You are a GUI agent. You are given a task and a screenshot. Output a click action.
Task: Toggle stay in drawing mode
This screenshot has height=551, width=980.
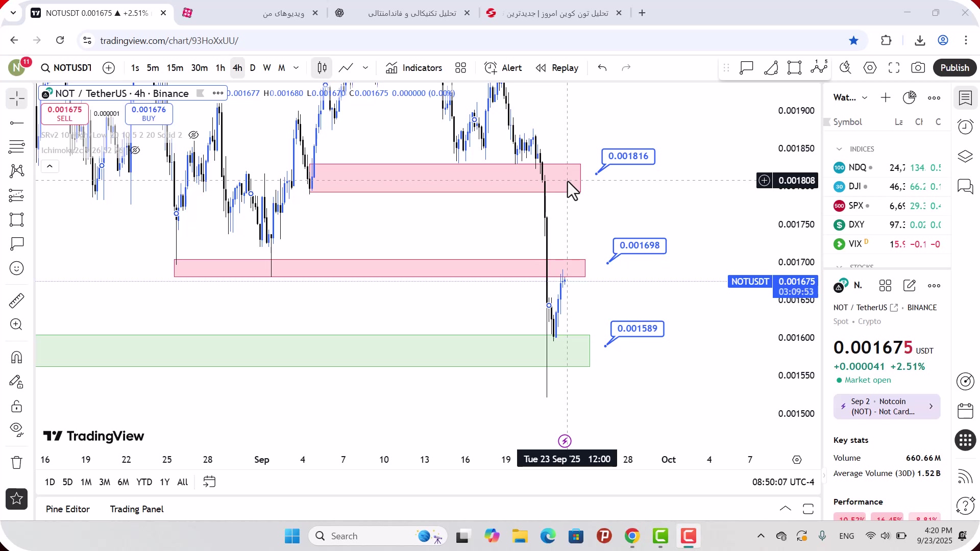(17, 382)
